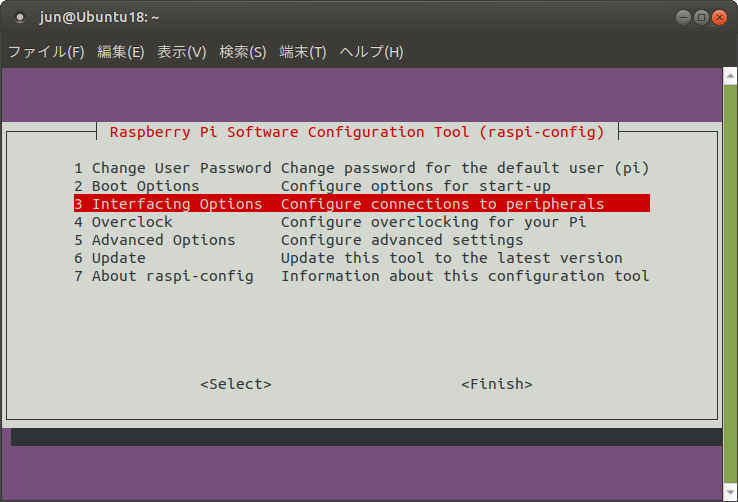Click the green vertical scrollbar thumb
This screenshot has width=738, height=502.
730,284
